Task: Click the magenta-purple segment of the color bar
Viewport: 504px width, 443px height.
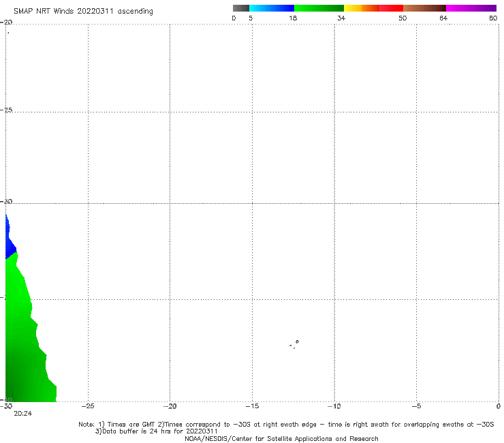Action: 471,8
